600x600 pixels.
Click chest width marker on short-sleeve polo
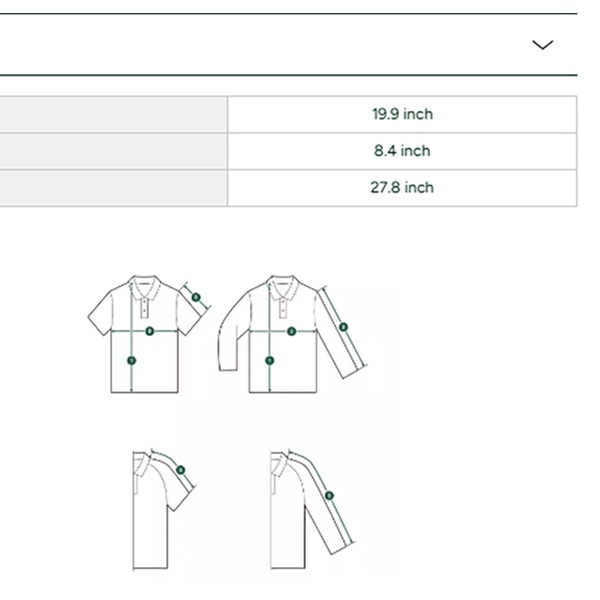tap(149, 330)
